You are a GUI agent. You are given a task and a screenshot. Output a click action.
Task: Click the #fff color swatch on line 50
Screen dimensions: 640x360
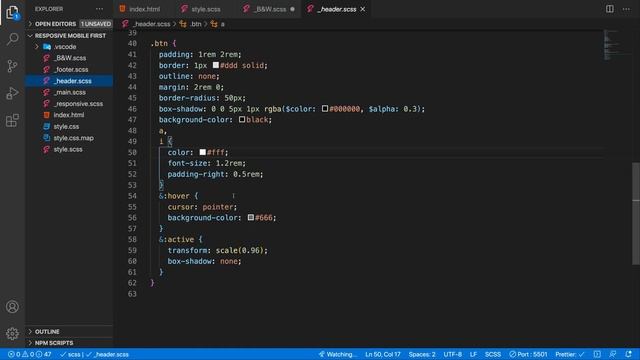click(203, 152)
